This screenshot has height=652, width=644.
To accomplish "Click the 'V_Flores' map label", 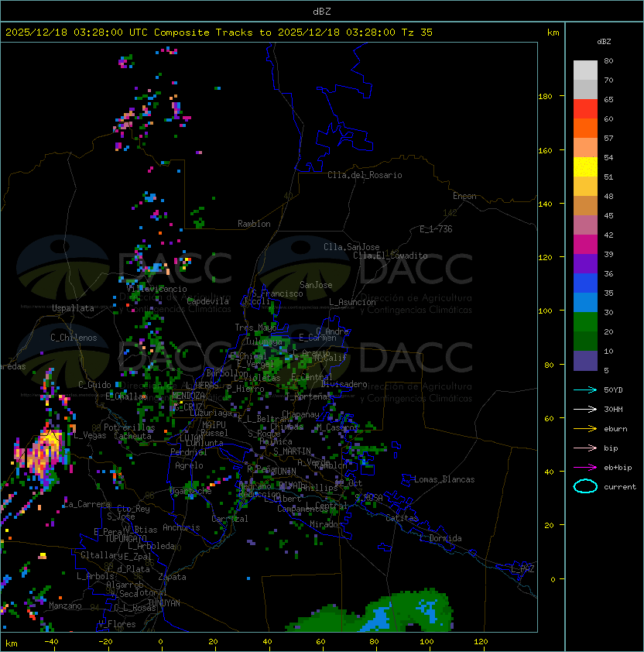I will coord(117,624).
